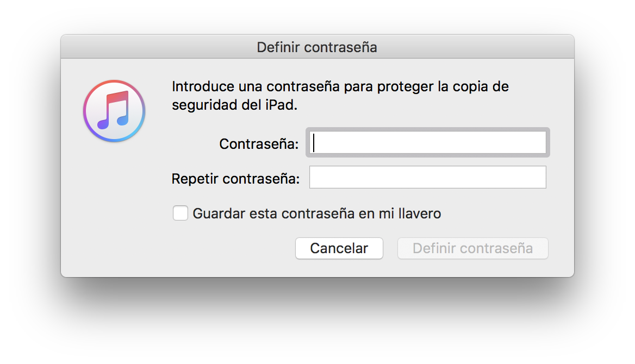
Task: Click the iTunes music note icon
Action: click(113, 110)
